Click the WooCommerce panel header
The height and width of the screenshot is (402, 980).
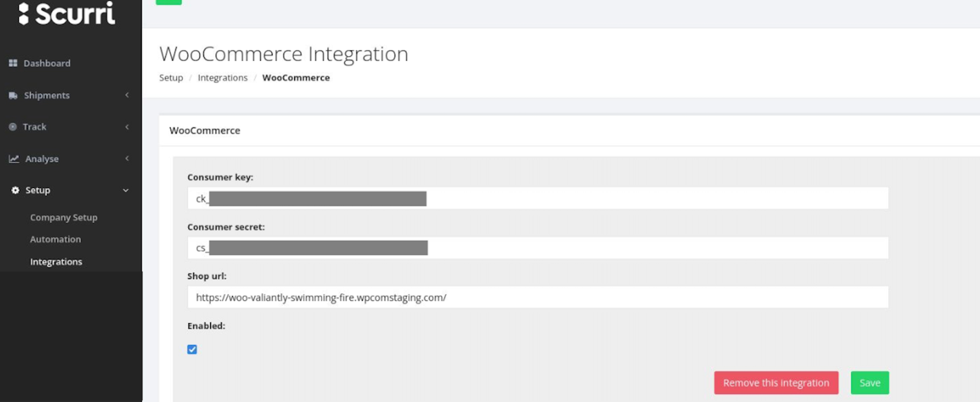click(205, 130)
